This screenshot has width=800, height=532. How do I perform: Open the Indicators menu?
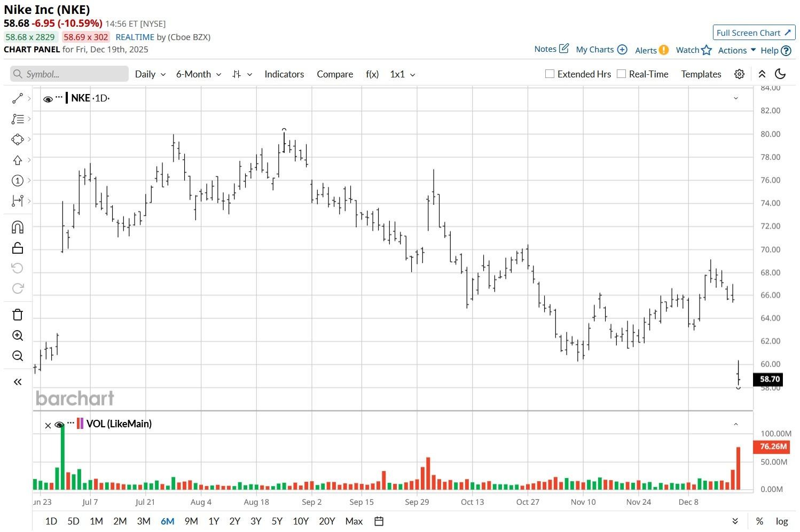click(284, 74)
